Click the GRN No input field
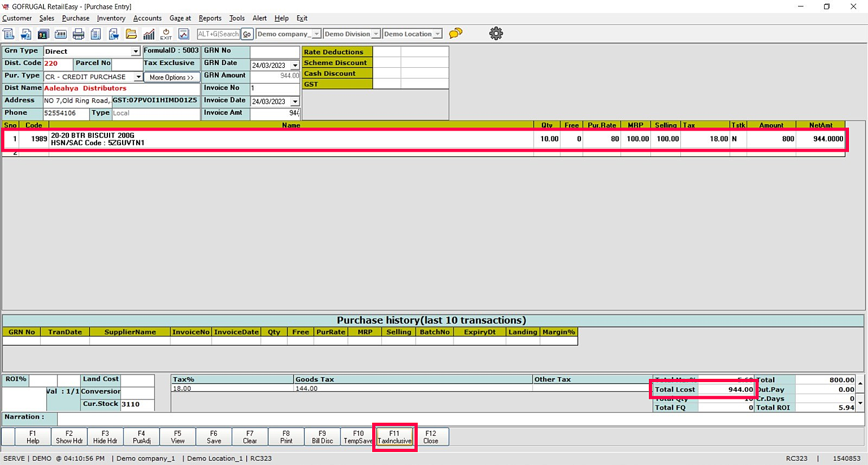Viewport: 868px width, 465px height. point(275,52)
